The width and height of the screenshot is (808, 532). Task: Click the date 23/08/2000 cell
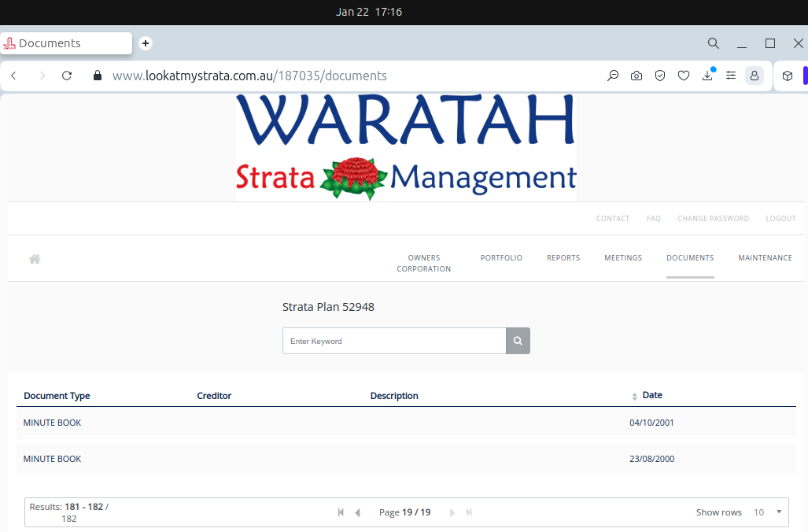pos(652,459)
